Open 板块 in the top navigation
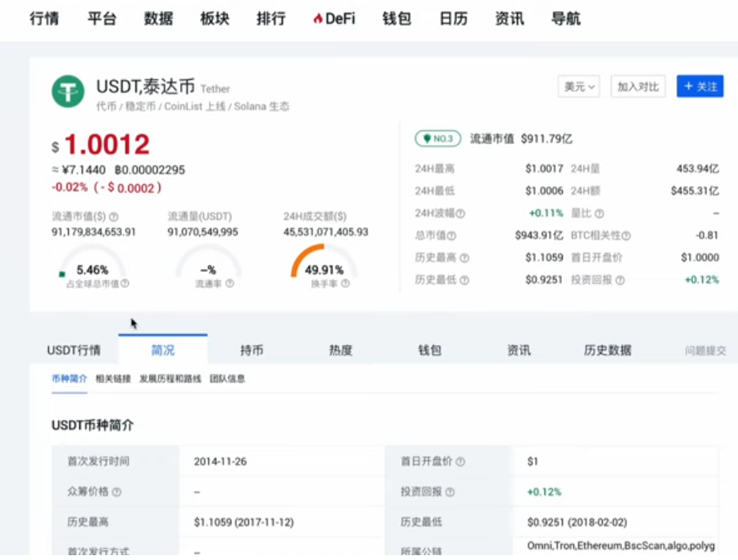738x560 pixels. click(x=215, y=19)
